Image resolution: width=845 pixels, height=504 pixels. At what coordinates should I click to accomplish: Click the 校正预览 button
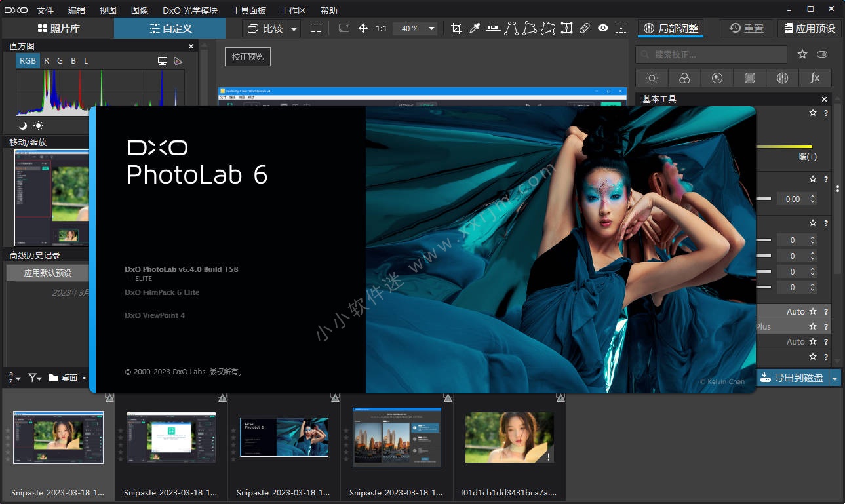click(x=248, y=56)
